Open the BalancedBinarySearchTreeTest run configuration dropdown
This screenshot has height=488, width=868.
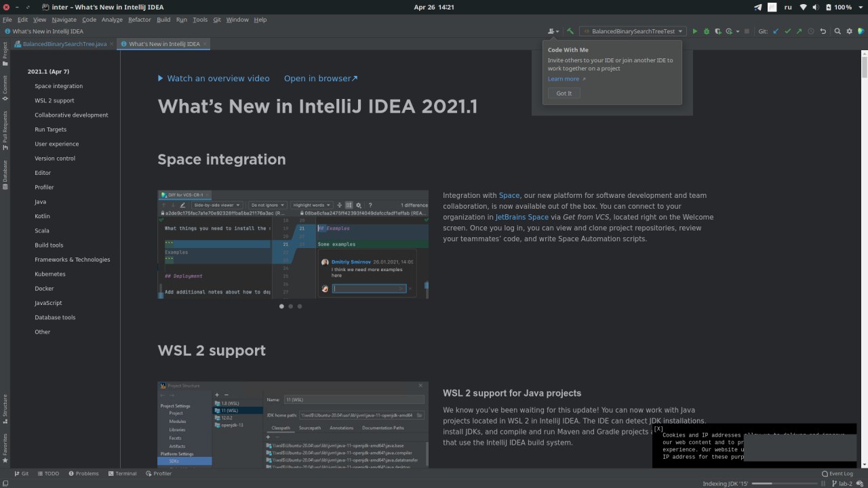(x=633, y=31)
